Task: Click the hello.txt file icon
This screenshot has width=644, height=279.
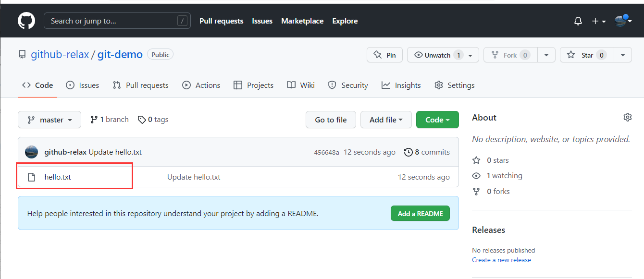Action: pyautogui.click(x=32, y=177)
